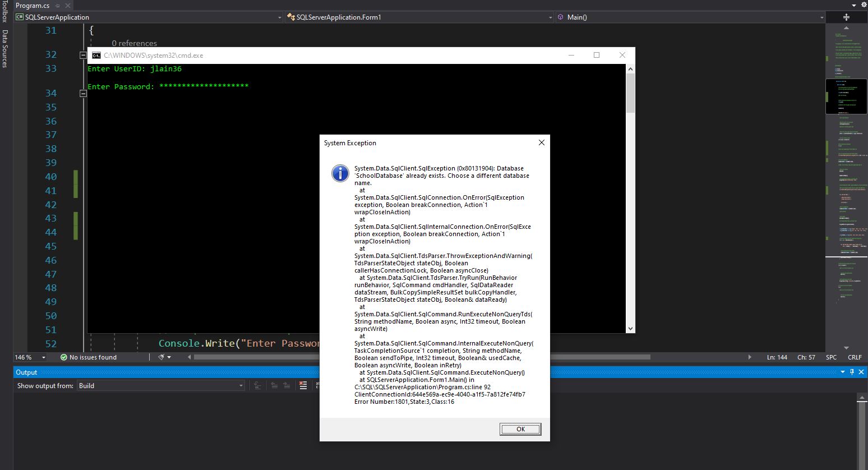Click Find Message in Code output icon

coord(257,385)
